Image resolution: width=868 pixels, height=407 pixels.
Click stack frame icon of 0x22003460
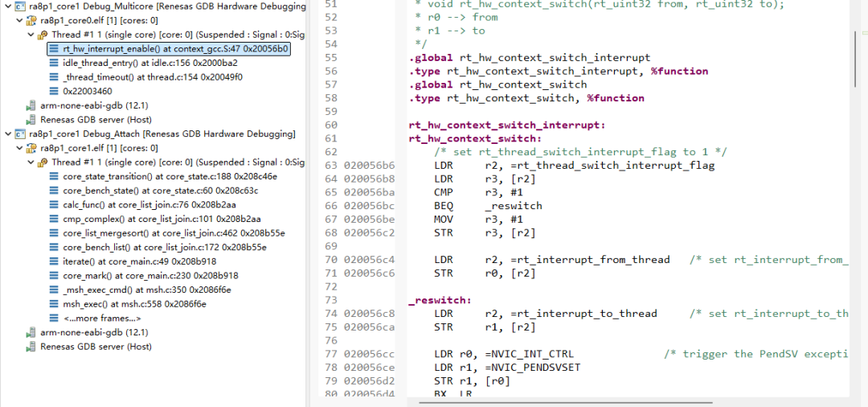click(54, 92)
